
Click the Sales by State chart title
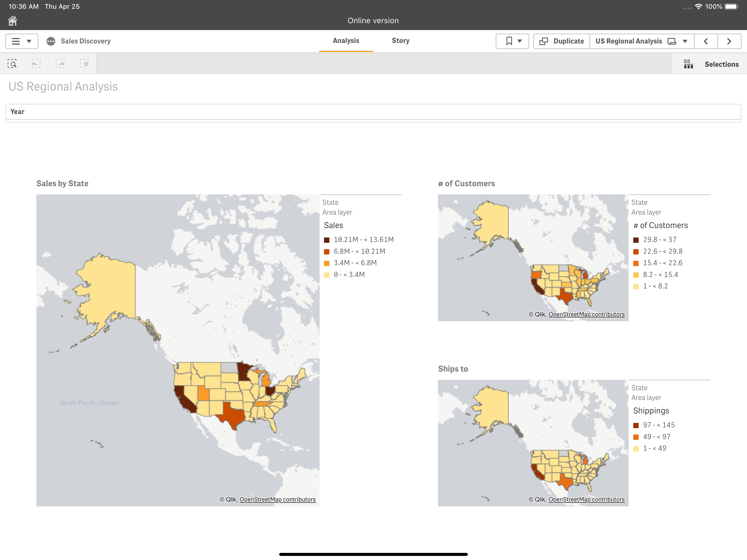62,183
